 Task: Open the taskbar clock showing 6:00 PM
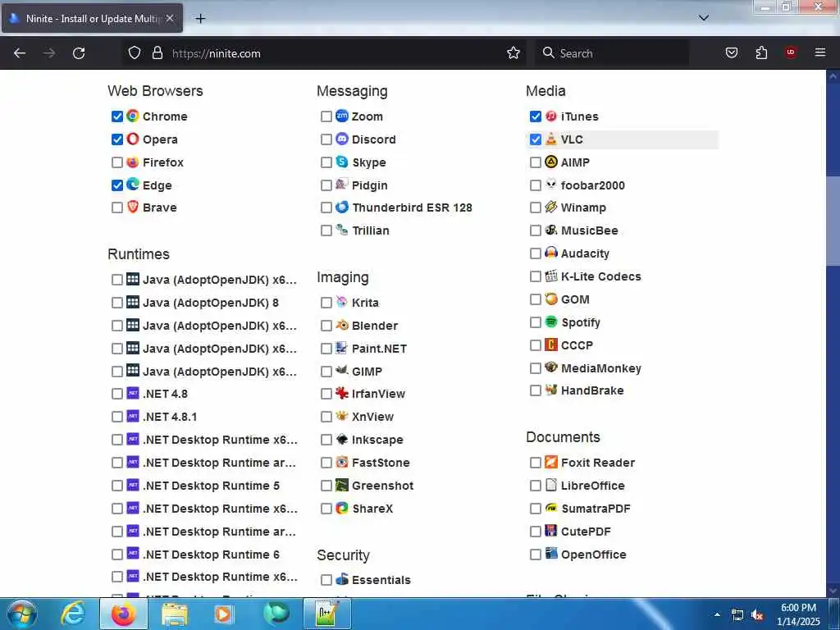click(x=798, y=614)
